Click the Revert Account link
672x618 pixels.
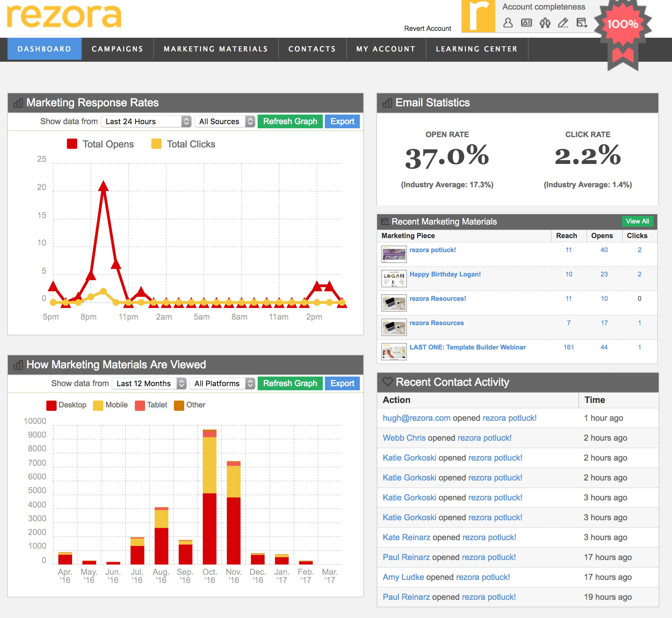428,28
